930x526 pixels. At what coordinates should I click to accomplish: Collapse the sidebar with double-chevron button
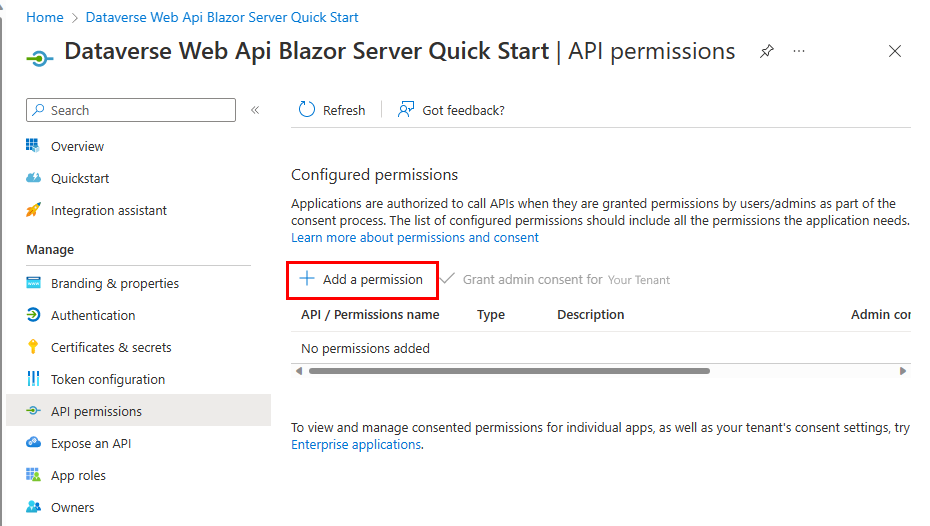pos(255,110)
